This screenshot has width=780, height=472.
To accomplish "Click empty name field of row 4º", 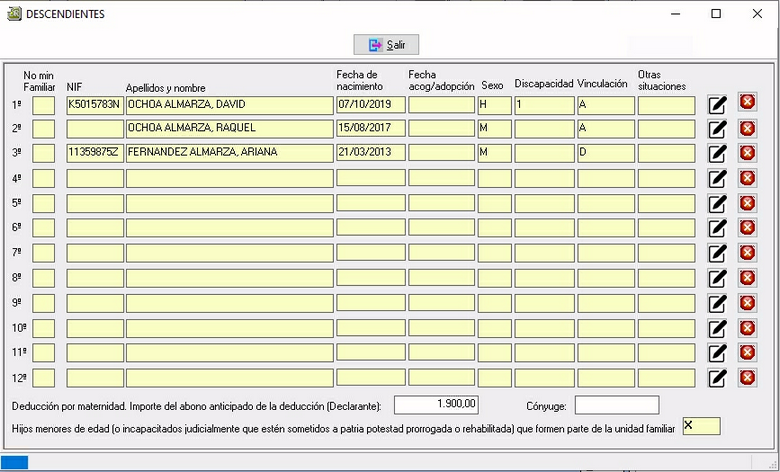I will click(229, 178).
